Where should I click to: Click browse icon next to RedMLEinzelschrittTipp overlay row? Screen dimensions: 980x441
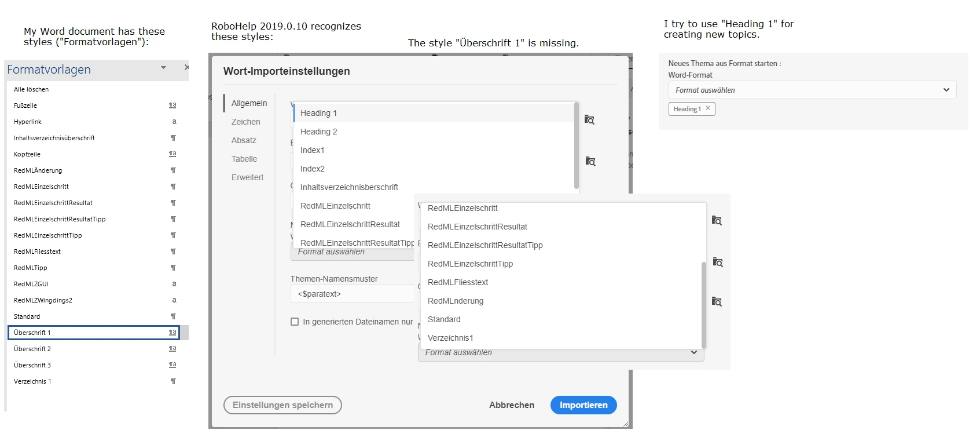tap(718, 262)
